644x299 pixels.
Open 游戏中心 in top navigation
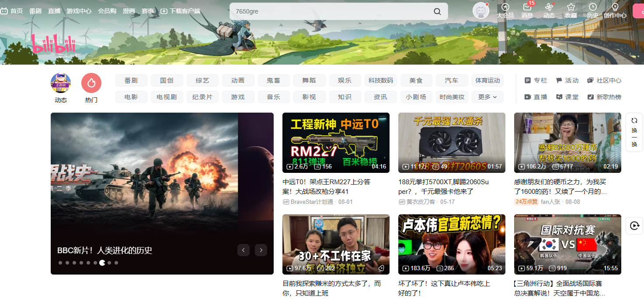(79, 11)
